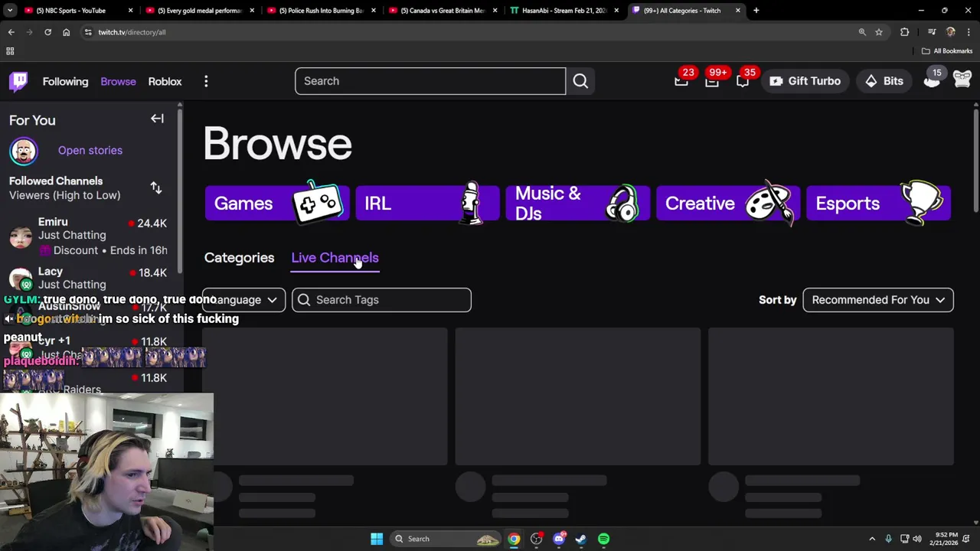Screen dimensions: 980x551
Task: View site information icon in address bar
Action: pos(88,32)
